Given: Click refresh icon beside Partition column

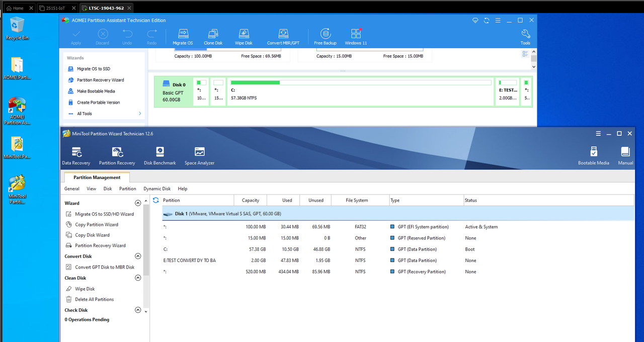Looking at the screenshot, I should 156,200.
